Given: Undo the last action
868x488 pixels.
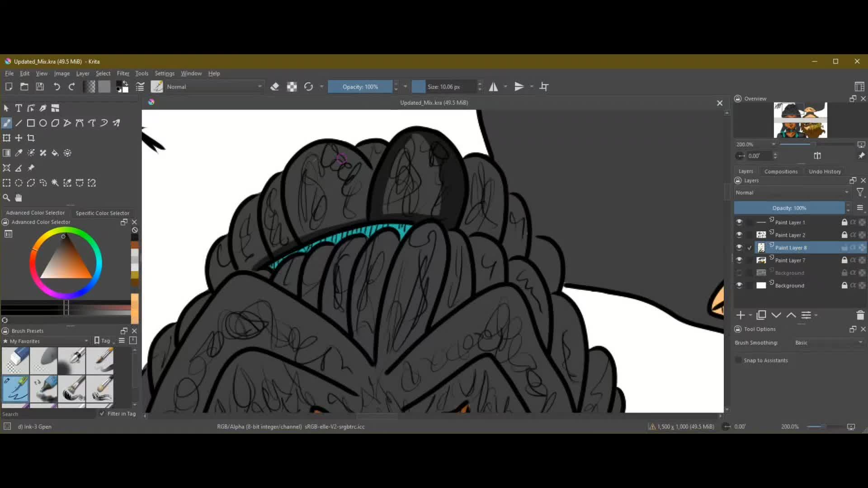Looking at the screenshot, I should [x=57, y=87].
